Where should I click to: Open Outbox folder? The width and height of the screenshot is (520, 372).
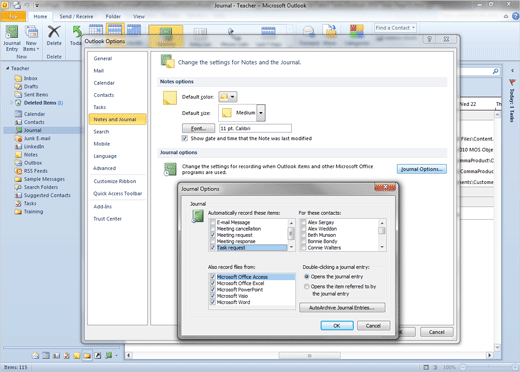pyautogui.click(x=33, y=163)
